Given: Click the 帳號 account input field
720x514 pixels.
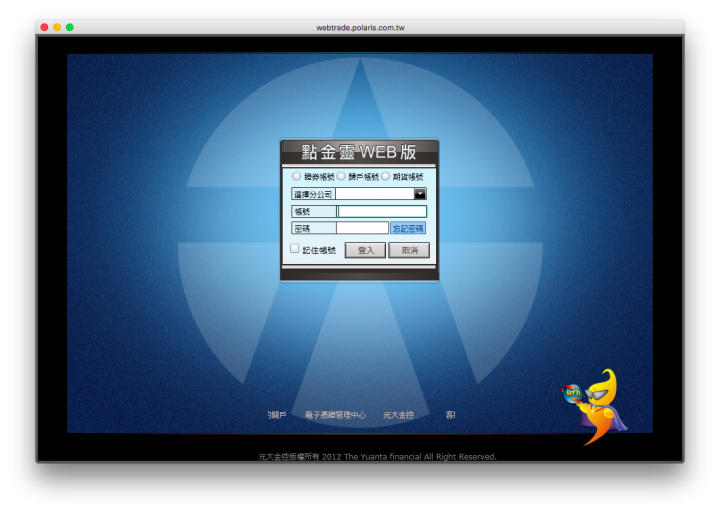Looking at the screenshot, I should point(382,211).
